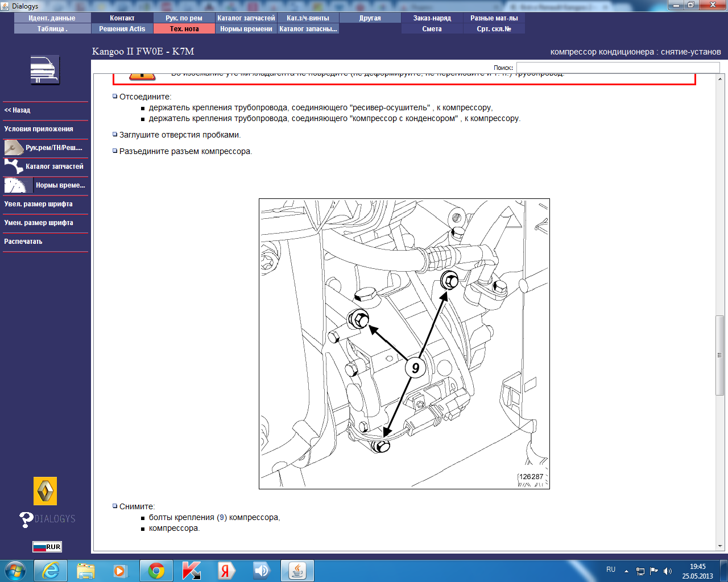Viewport: 728px width, 582px height.
Task: Show hidden system tray icons
Action: tap(626, 571)
